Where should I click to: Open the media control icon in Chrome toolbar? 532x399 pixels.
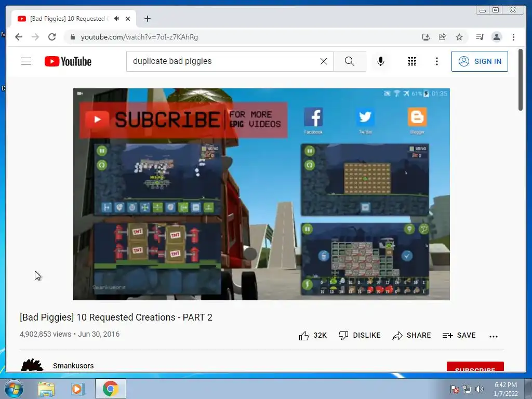coord(480,37)
